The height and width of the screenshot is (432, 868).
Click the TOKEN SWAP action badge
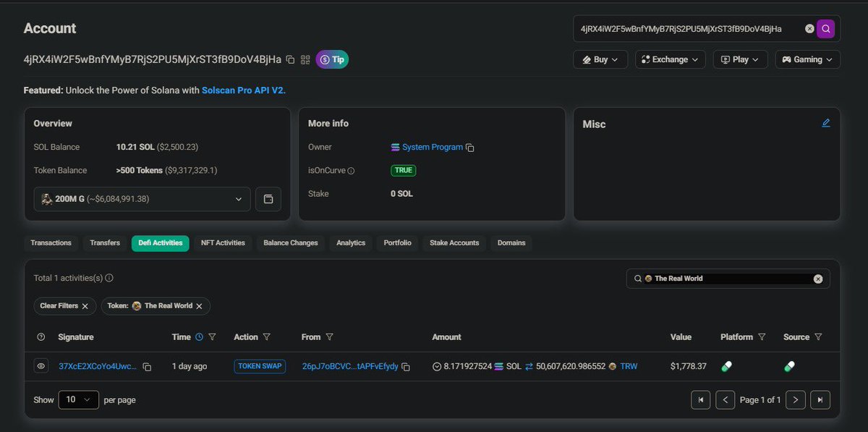(x=260, y=366)
